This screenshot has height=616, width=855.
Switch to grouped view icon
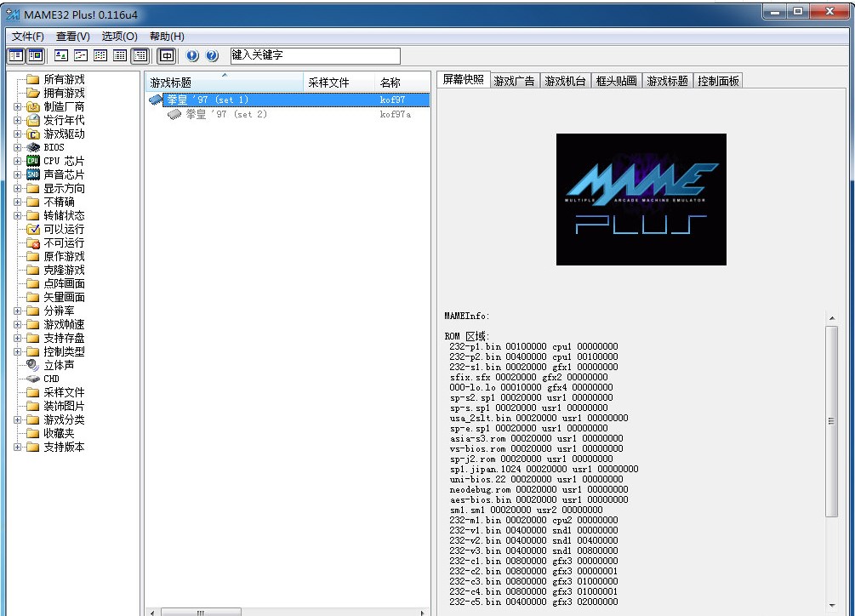pyautogui.click(x=140, y=55)
